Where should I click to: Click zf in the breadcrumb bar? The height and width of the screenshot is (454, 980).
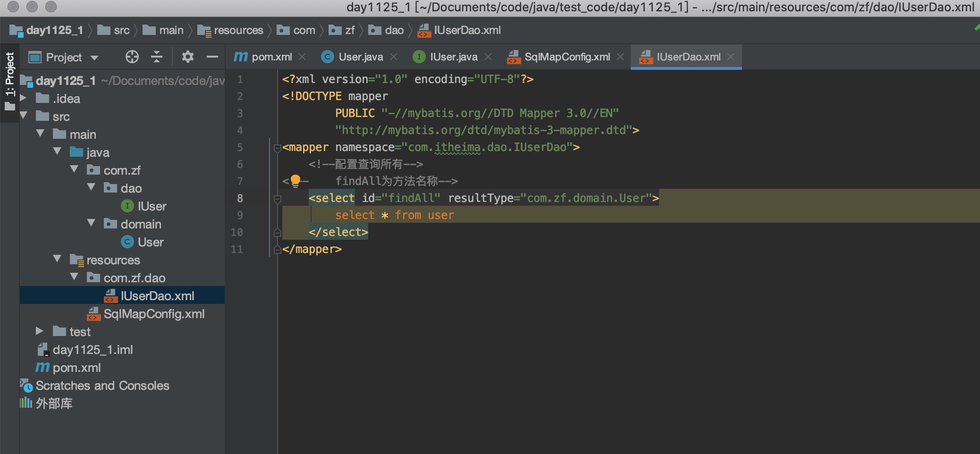pos(342,30)
